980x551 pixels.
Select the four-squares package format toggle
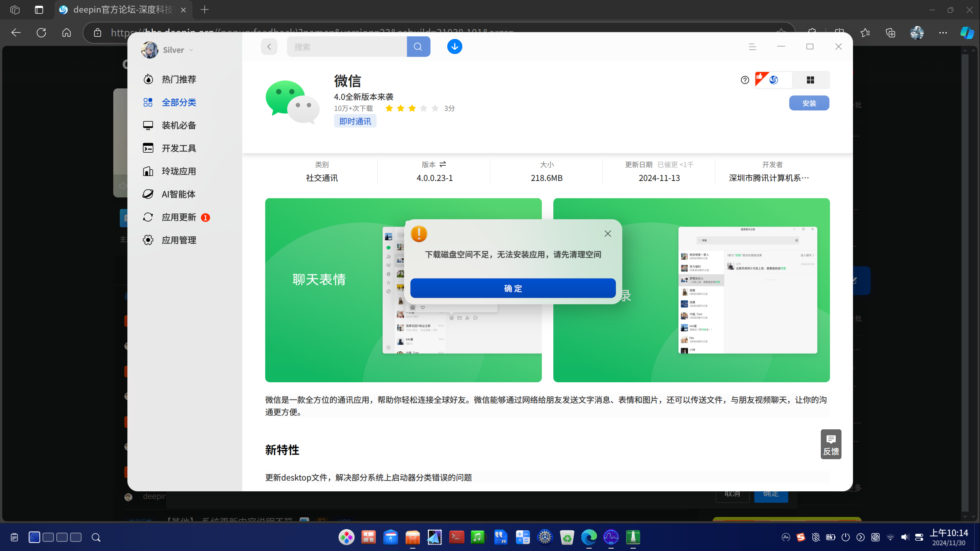click(810, 80)
